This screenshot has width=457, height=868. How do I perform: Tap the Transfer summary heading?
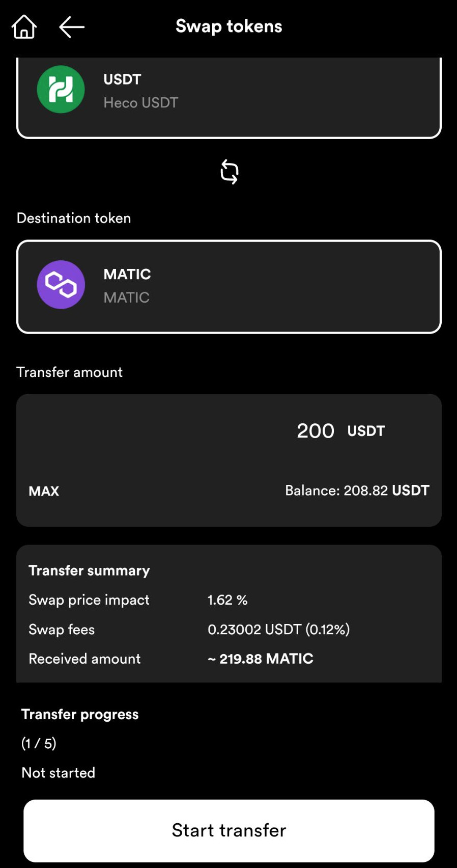point(89,571)
